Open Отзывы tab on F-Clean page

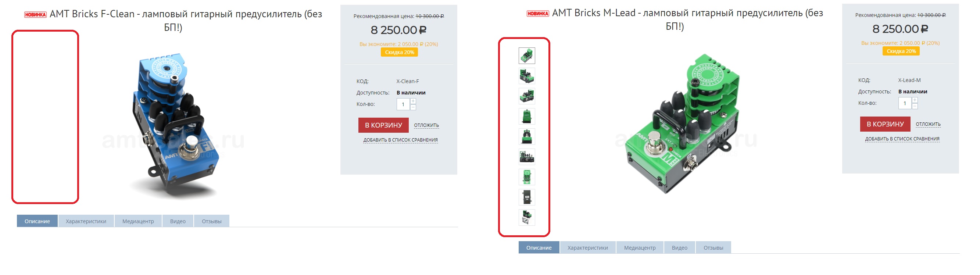[x=211, y=221]
